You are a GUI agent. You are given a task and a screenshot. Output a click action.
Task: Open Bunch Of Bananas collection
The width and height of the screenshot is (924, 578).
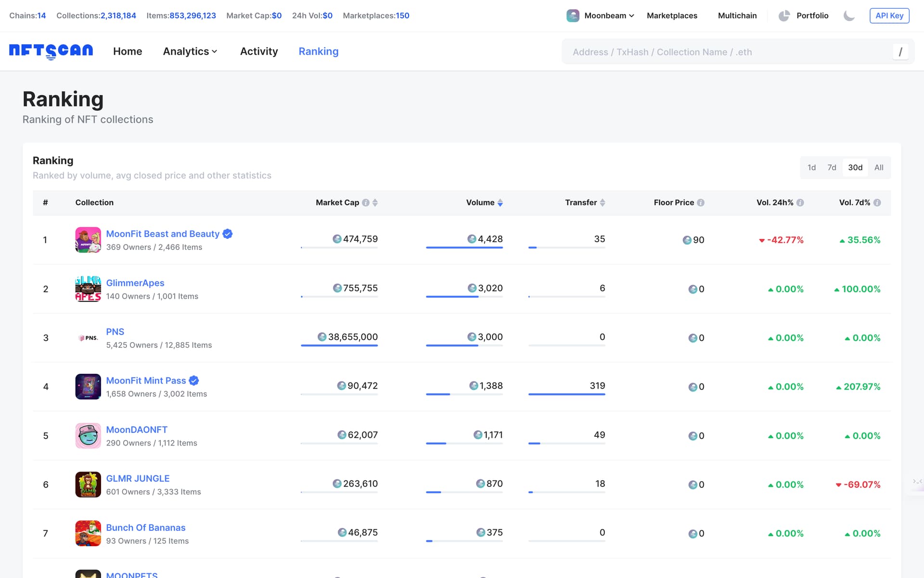point(146,527)
